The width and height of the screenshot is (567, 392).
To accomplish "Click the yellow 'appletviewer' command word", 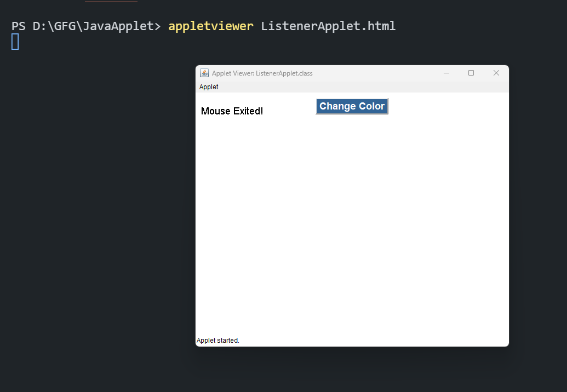I will pos(211,26).
